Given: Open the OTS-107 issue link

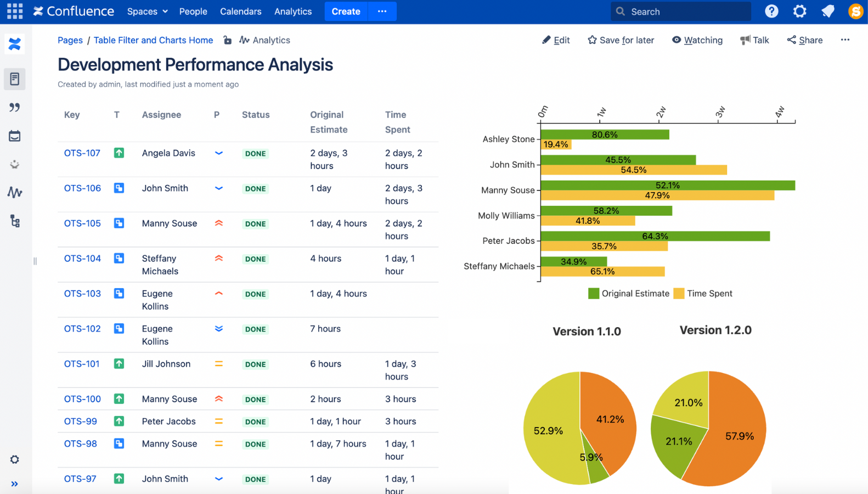Looking at the screenshot, I should pyautogui.click(x=82, y=153).
